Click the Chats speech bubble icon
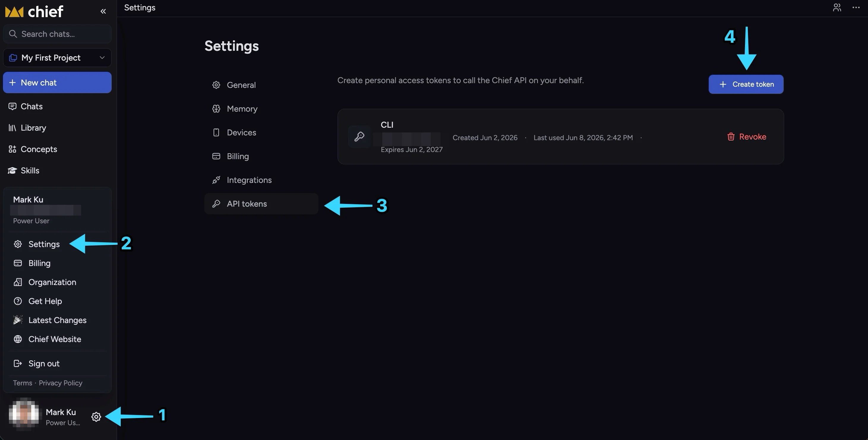This screenshot has width=868, height=440. click(x=12, y=106)
